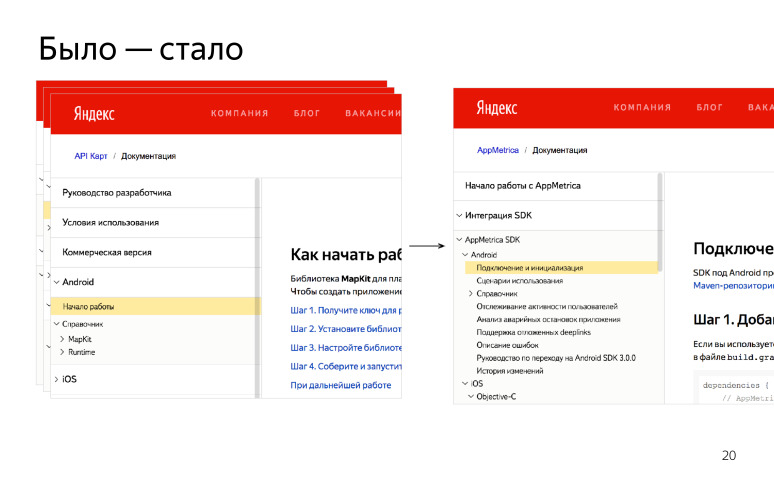Image resolution: width=774 pixels, height=484 pixels.
Task: Open КОМПАНИЯ menu on the AppMetrica page
Action: (642, 108)
